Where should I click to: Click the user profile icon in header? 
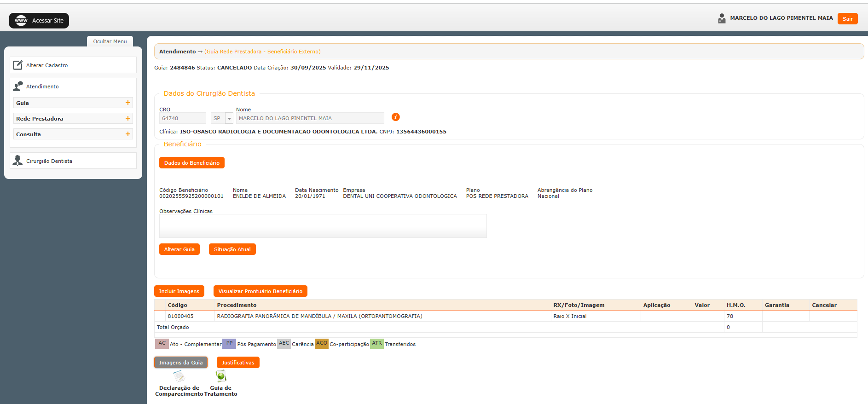click(x=722, y=18)
